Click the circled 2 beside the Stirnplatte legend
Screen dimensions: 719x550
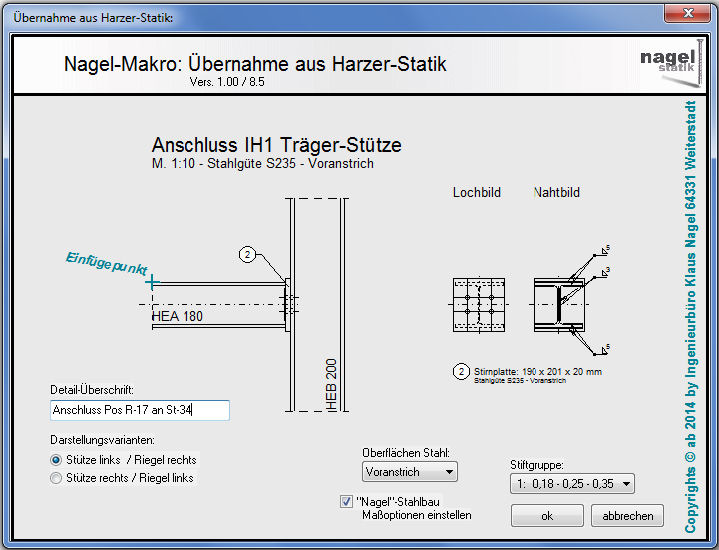coord(461,371)
